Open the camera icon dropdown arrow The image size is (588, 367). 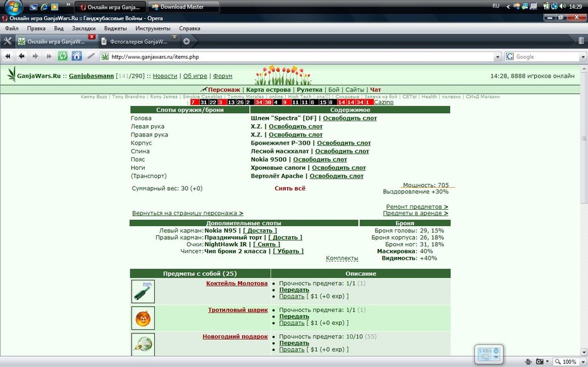click(x=547, y=362)
